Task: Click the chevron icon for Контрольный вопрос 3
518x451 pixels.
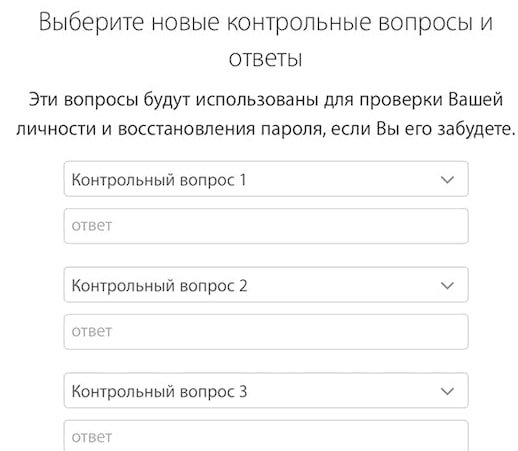Action: (x=447, y=391)
